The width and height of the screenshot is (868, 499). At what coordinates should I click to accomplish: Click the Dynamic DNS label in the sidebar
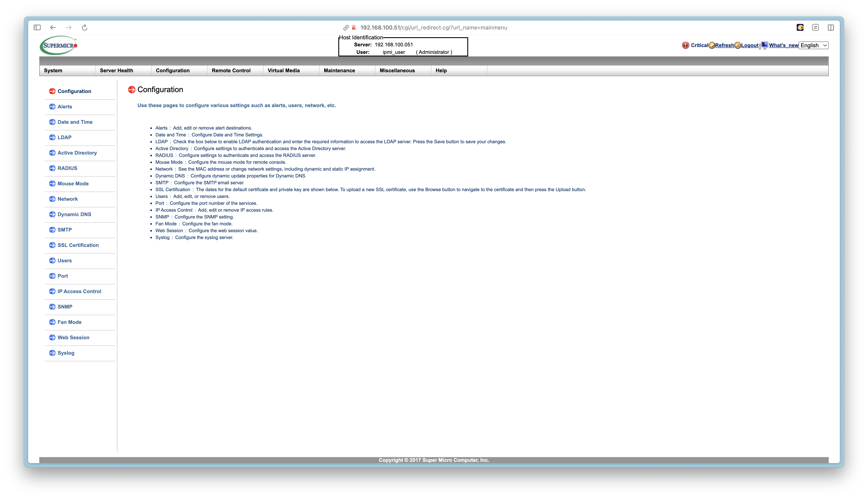pyautogui.click(x=74, y=214)
